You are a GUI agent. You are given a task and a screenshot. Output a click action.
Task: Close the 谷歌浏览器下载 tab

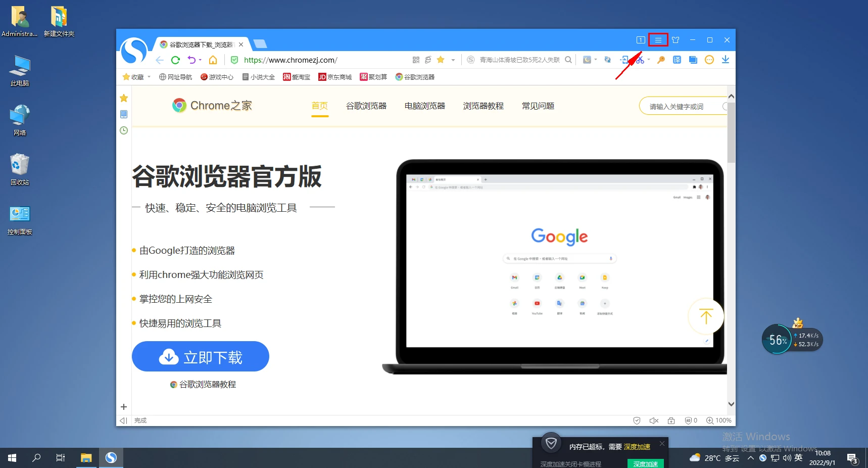point(241,44)
